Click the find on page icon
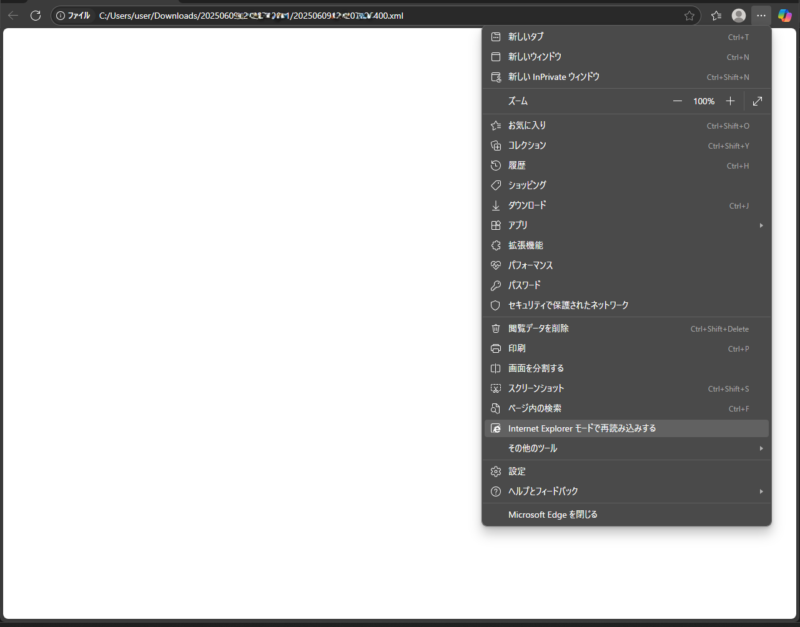Viewport: 800px width, 627px height. 495,408
